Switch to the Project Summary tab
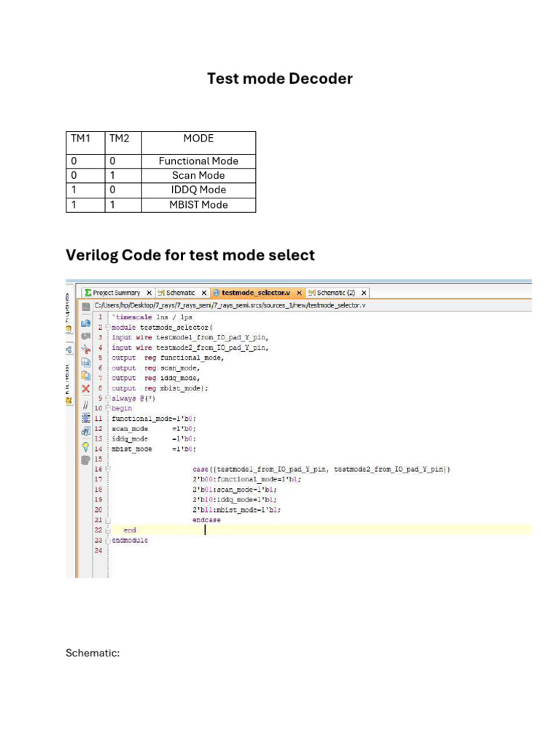Viewport: 560px width, 747px height. coord(116,293)
